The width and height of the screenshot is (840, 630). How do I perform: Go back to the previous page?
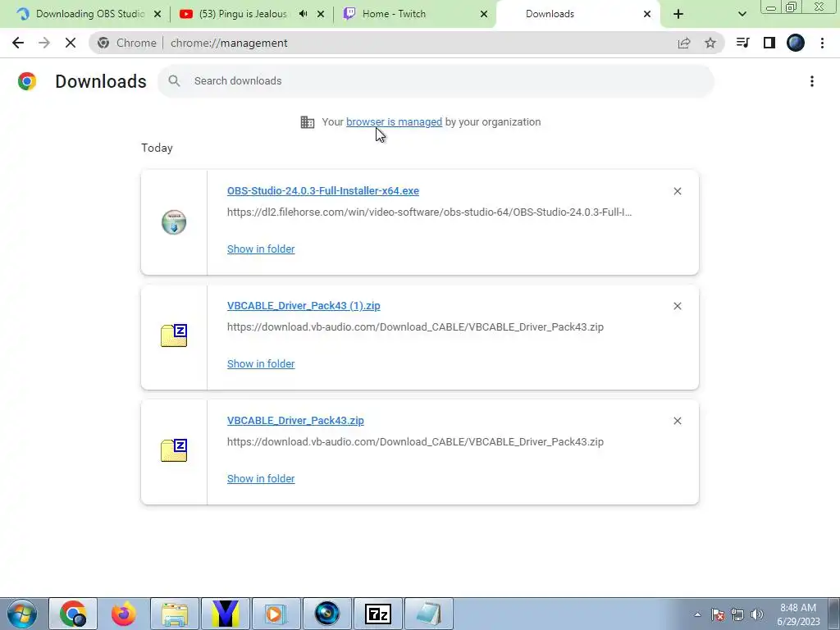tap(18, 43)
